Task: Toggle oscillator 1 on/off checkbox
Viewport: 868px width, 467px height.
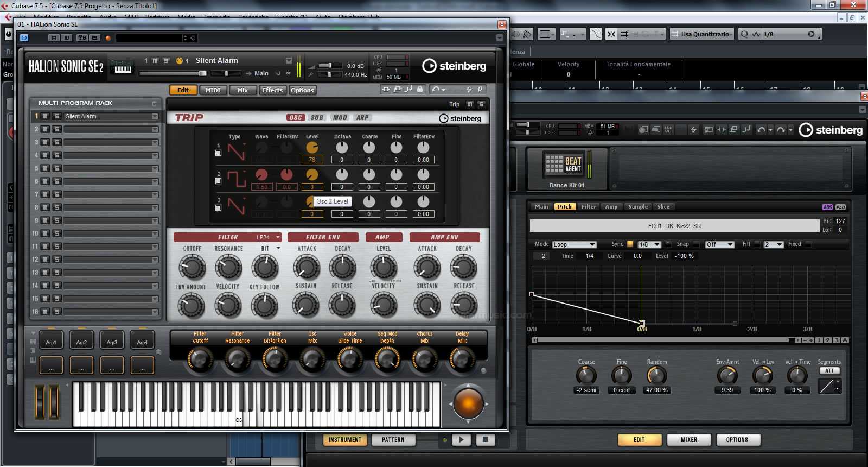Action: 218,153
